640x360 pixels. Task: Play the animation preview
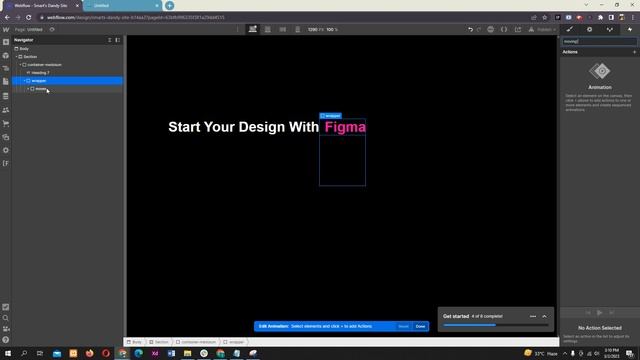coord(600,313)
